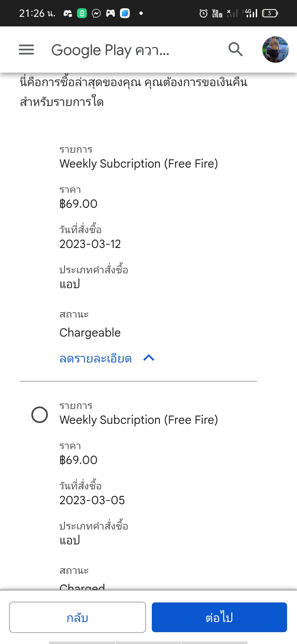The image size is (297, 644).
Task: Tap the game controller notification icon
Action: (x=111, y=13)
